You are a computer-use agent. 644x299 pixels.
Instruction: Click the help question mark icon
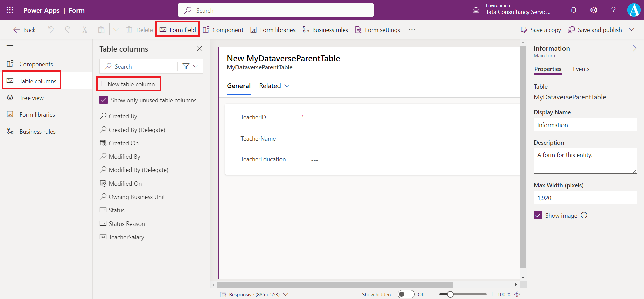coord(613,10)
